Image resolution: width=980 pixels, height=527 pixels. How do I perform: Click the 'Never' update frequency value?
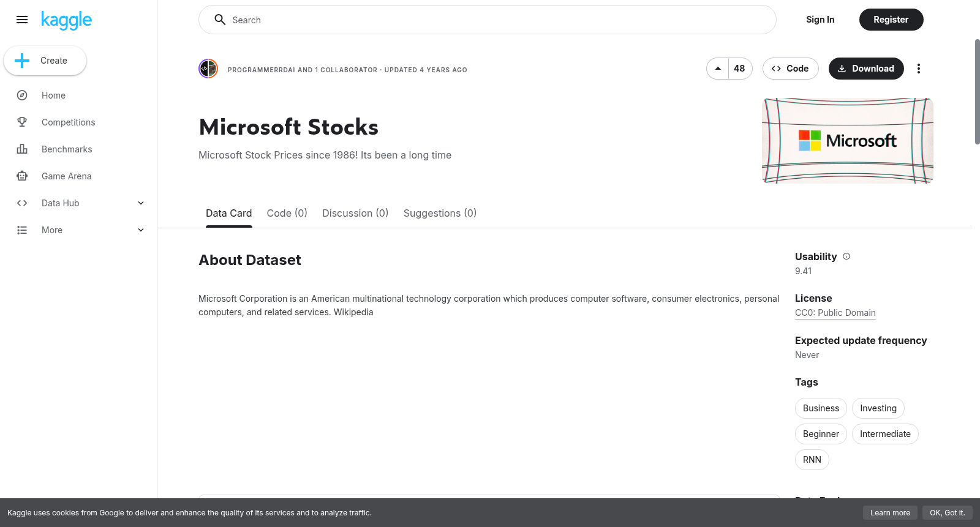coord(807,355)
